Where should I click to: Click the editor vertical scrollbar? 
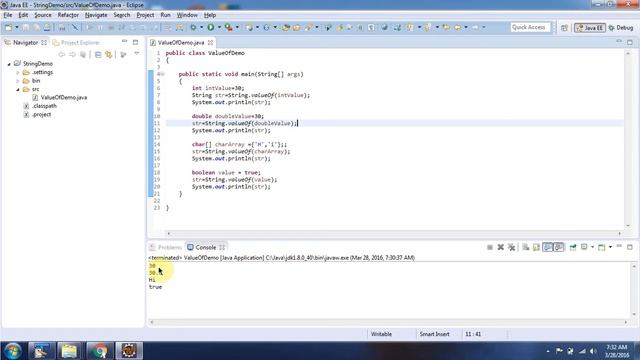tap(628, 139)
